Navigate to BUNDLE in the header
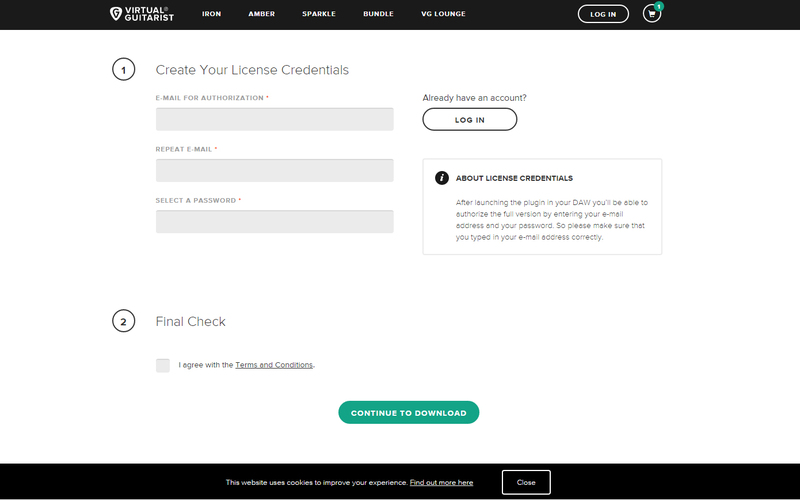This screenshot has width=800, height=501. click(379, 14)
